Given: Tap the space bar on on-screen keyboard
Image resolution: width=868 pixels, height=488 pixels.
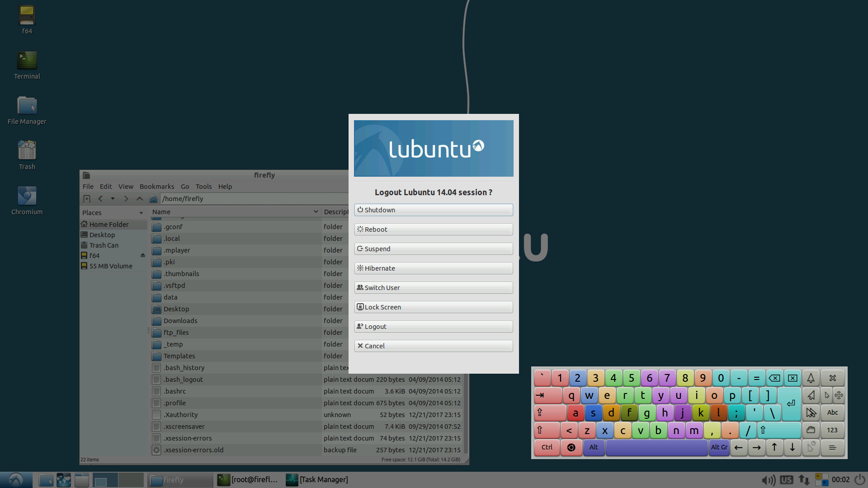Looking at the screenshot, I should [656, 447].
